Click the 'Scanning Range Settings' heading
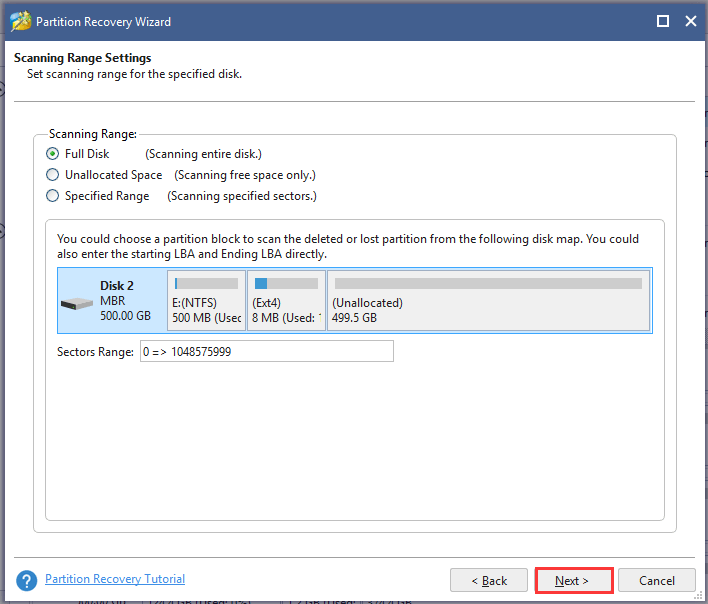708x604 pixels. [x=83, y=58]
